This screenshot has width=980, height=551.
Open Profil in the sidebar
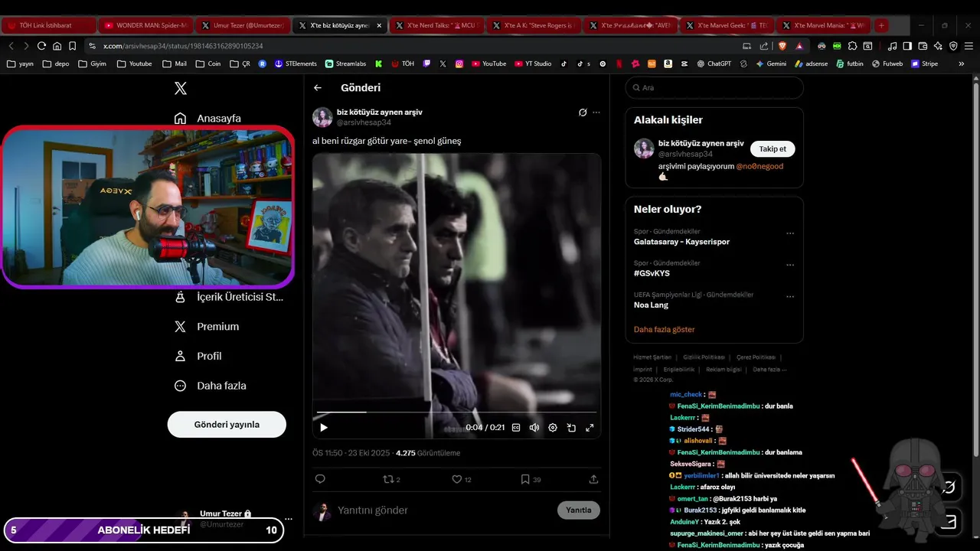(x=198, y=357)
